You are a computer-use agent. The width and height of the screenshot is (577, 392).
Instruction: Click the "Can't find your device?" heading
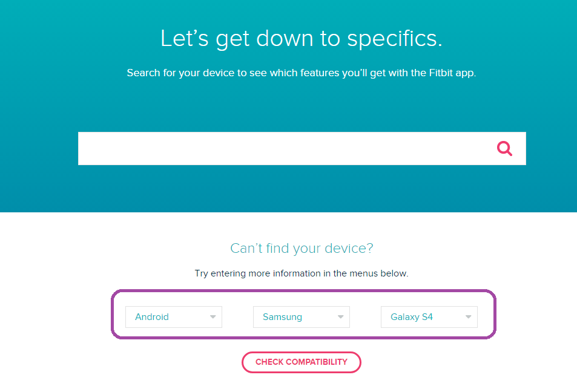pyautogui.click(x=302, y=248)
